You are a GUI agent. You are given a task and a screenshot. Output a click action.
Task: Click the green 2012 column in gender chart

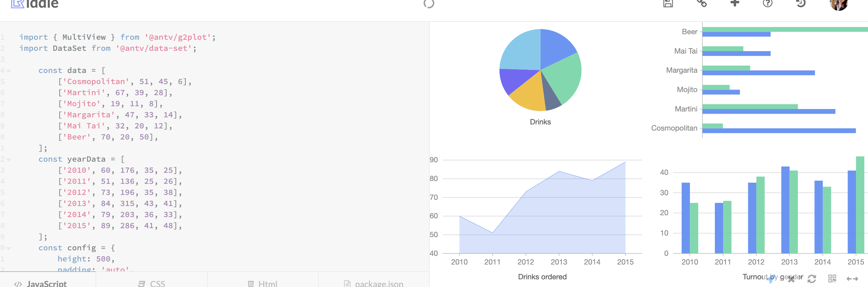pyautogui.click(x=760, y=215)
